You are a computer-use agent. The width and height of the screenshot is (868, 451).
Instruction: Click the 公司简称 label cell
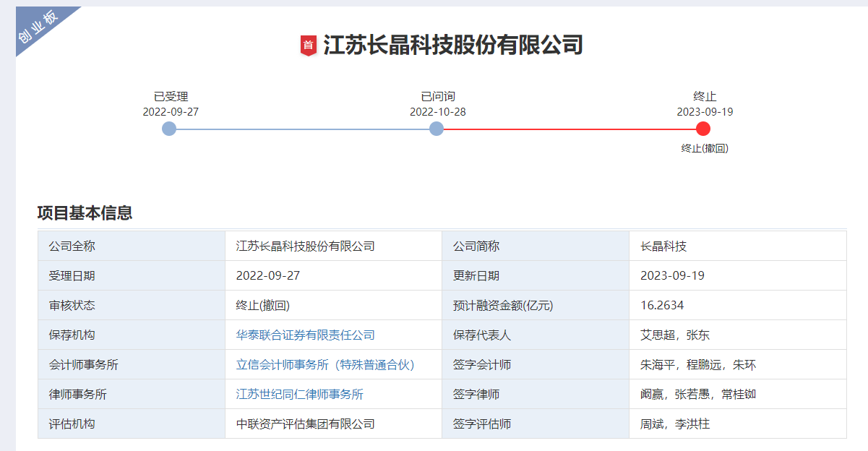536,246
